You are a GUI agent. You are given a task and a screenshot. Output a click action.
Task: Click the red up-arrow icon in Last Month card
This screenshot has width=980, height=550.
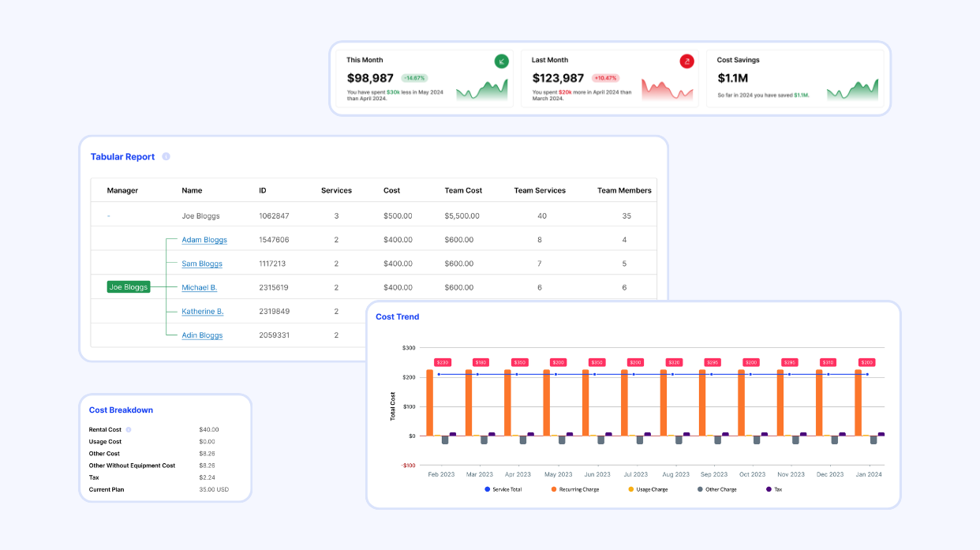(x=686, y=61)
